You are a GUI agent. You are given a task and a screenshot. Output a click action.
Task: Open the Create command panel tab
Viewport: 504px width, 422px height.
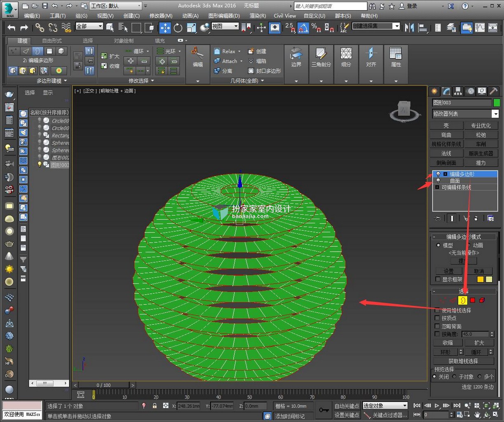tap(434, 91)
